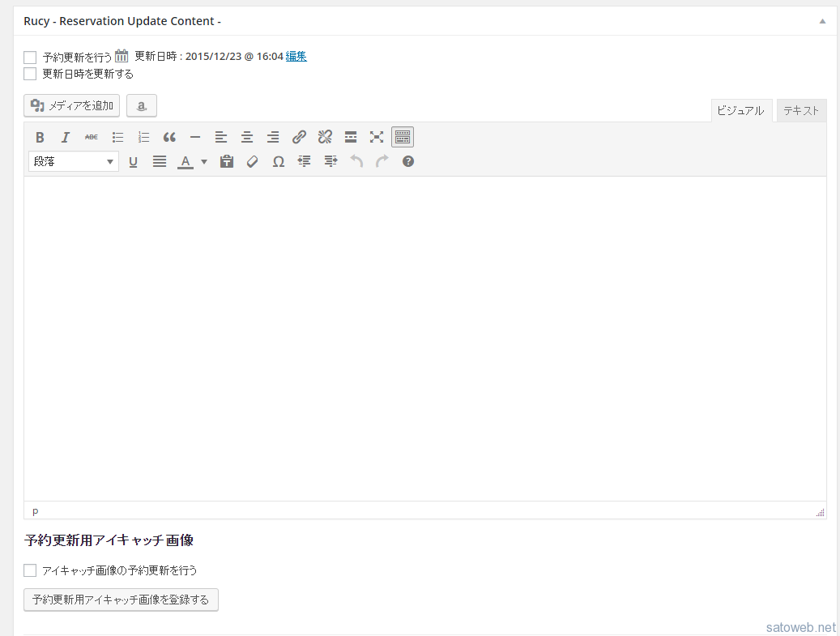Screen dimensions: 840x636
Task: Enable アイキャッチ画像の予約更新を行う checkbox
Action: tap(30, 570)
